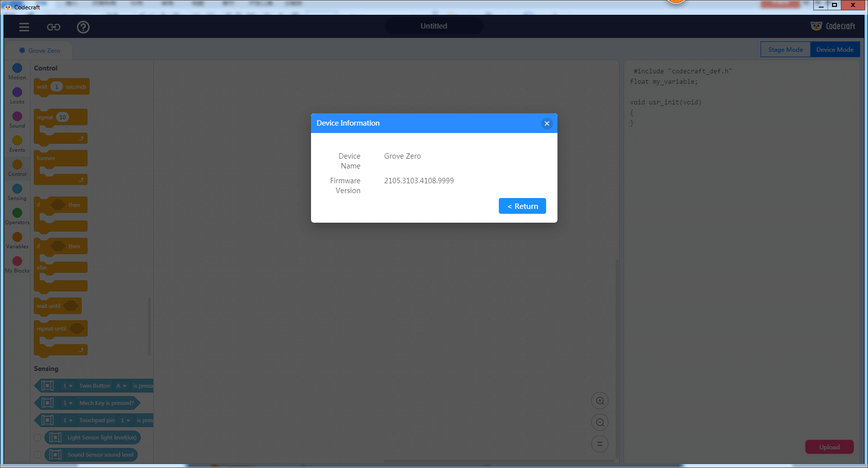Screen dimensions: 868x468
Task: Enable Light Sensor light level checkbox
Action: (37, 437)
